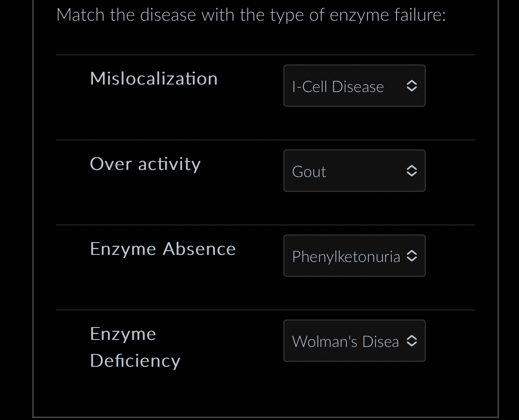Click the Mislocalization row label
The image size is (519, 420).
154,78
